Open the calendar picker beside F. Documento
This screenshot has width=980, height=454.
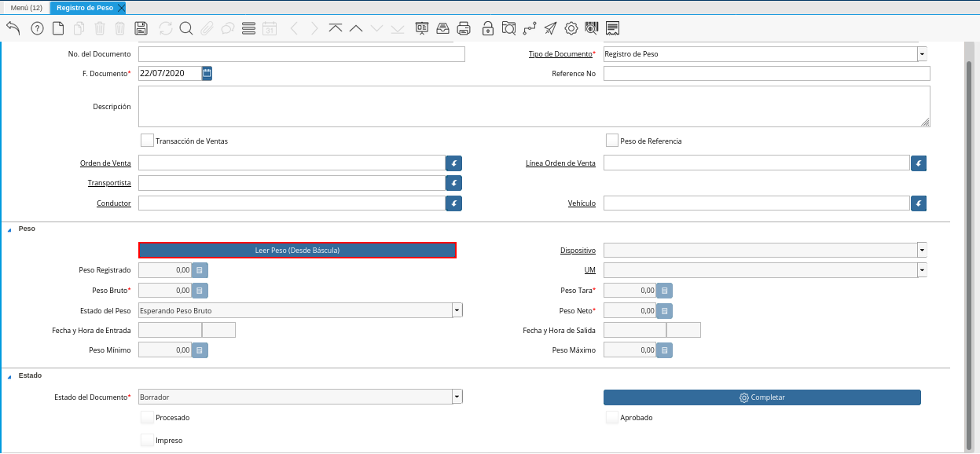pos(207,73)
